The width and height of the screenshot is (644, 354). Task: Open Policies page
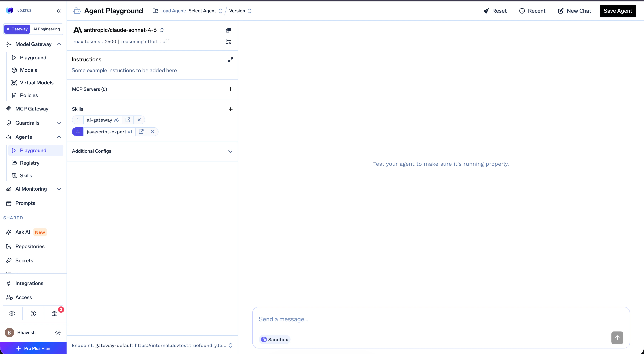pos(36,95)
